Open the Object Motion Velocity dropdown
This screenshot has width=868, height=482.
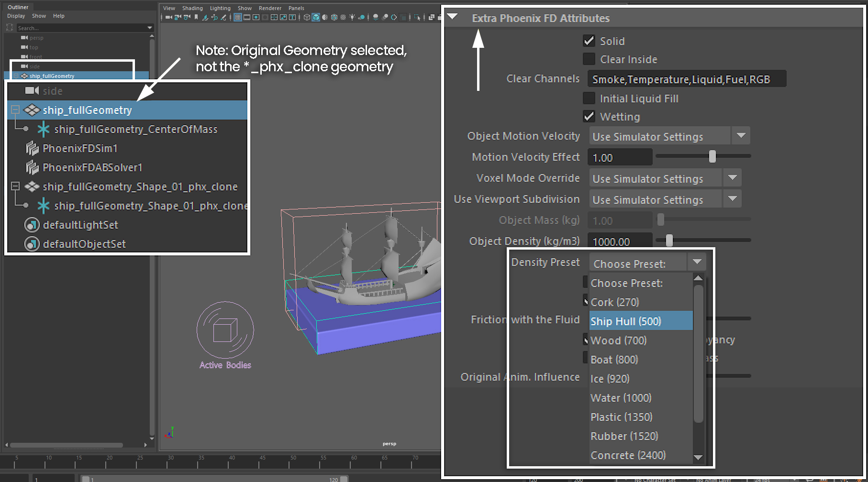[x=669, y=136]
